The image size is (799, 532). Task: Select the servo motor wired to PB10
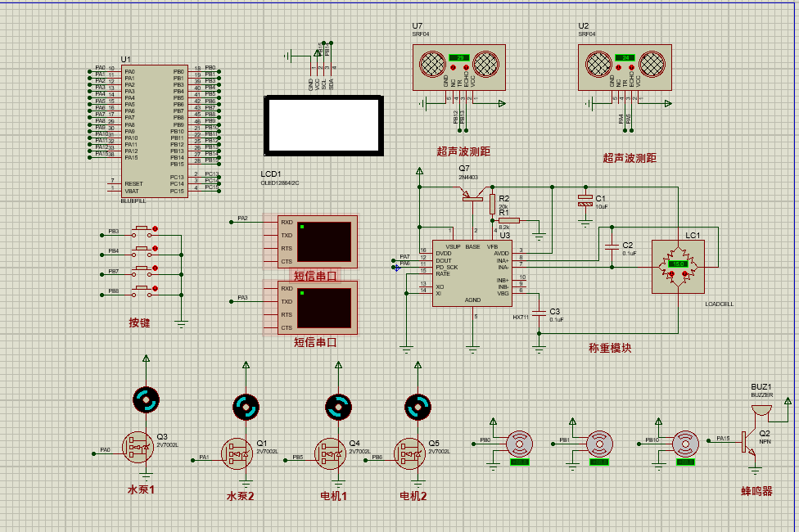pyautogui.click(x=685, y=444)
